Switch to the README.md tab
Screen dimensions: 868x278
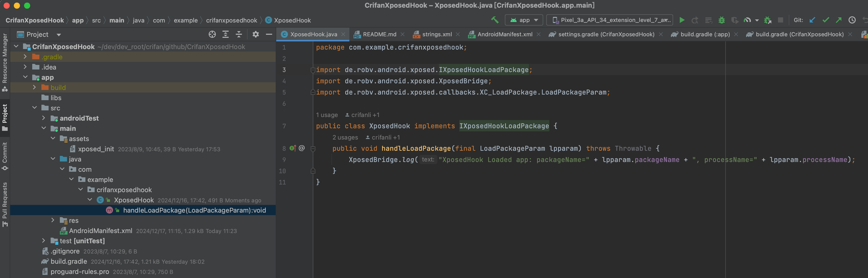click(379, 34)
